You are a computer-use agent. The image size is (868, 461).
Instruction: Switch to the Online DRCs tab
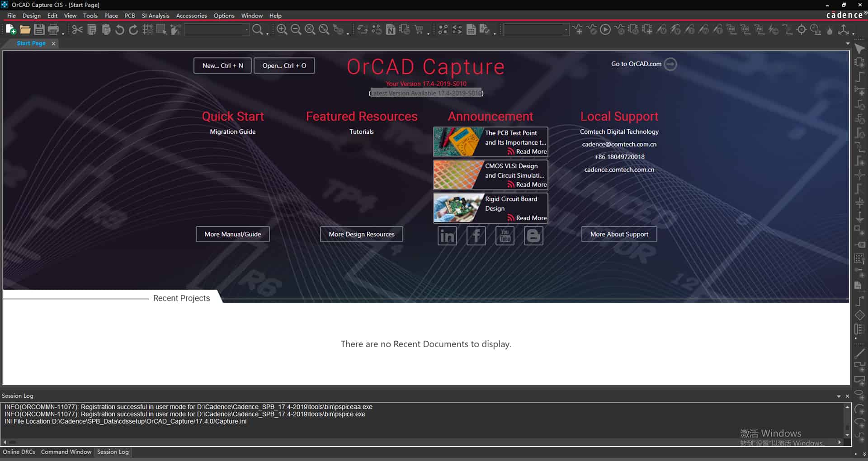click(x=19, y=452)
